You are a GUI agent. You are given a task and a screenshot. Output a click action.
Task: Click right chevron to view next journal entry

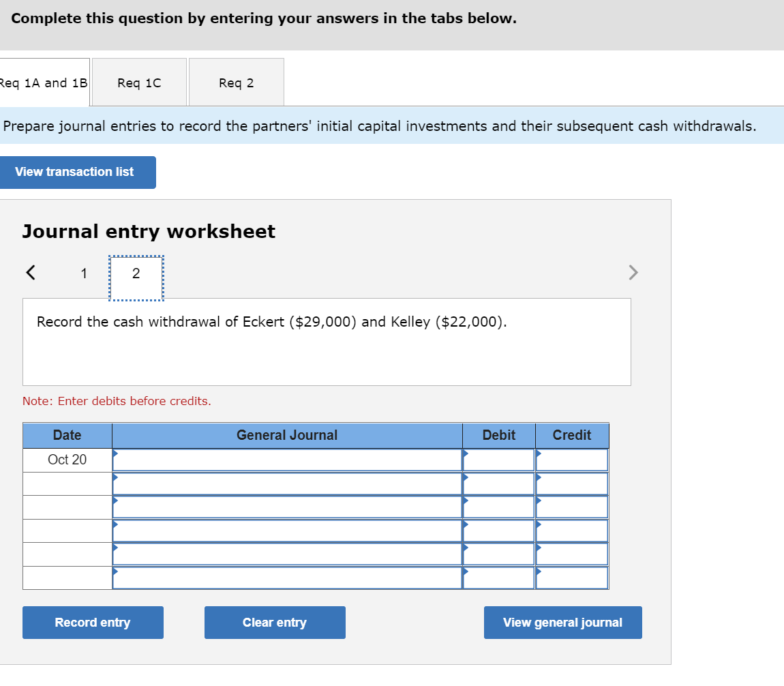[x=633, y=272]
